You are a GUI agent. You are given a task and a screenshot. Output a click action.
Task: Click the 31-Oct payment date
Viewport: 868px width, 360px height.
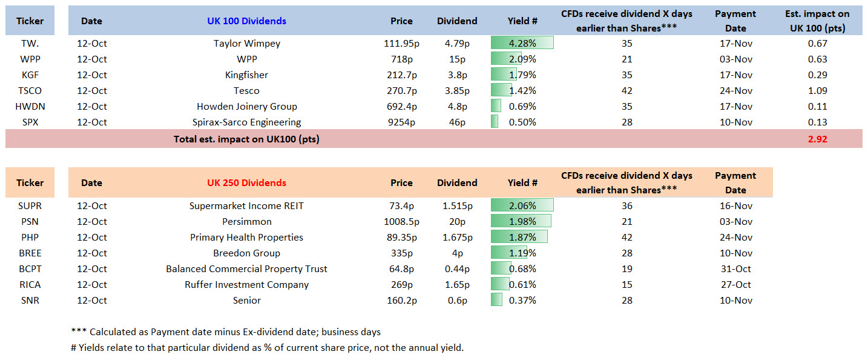coord(735,269)
